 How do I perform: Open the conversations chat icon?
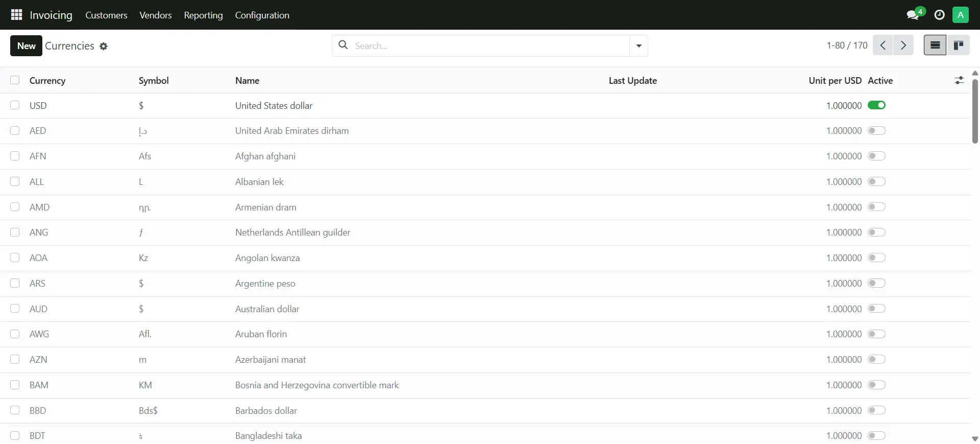coord(913,15)
